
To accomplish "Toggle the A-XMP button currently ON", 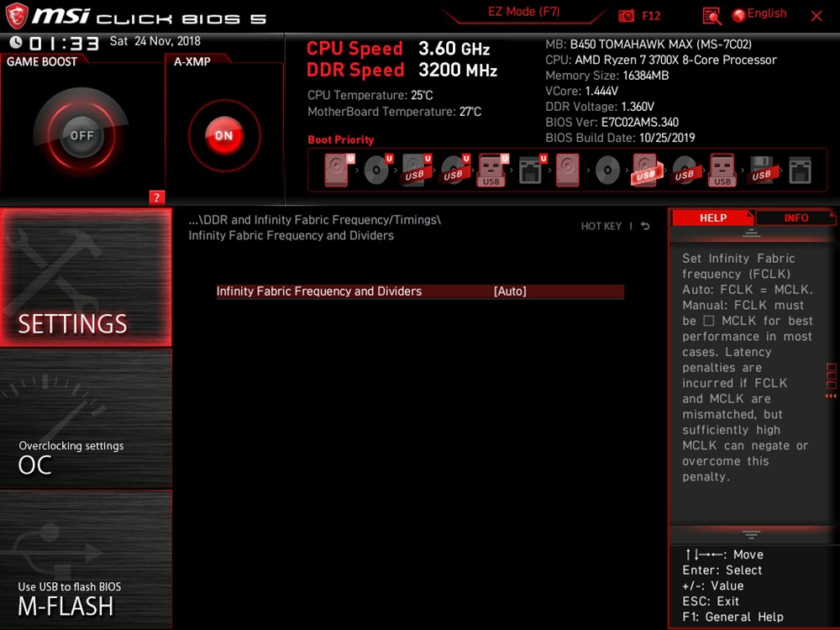I will 224,135.
